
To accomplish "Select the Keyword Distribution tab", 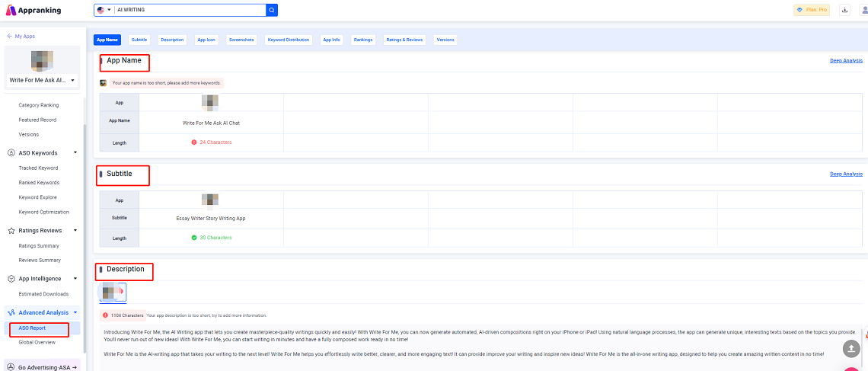I will [x=289, y=40].
